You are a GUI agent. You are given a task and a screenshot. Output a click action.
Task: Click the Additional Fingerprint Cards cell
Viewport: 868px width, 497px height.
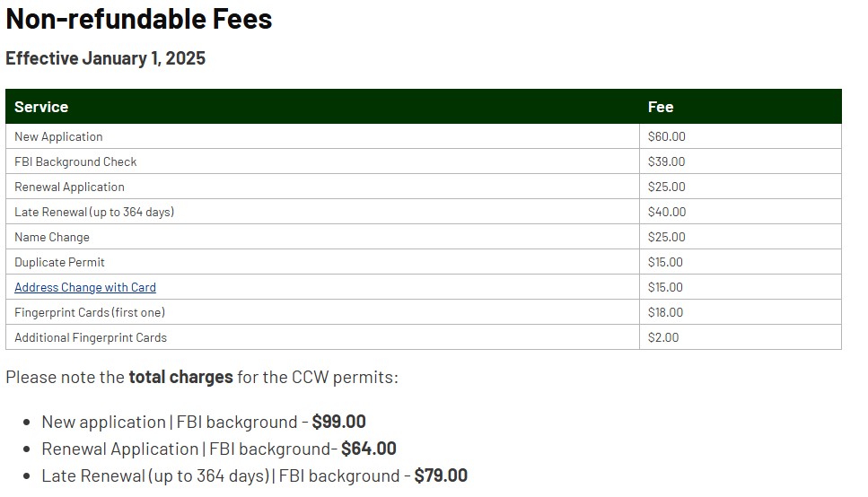click(x=91, y=338)
